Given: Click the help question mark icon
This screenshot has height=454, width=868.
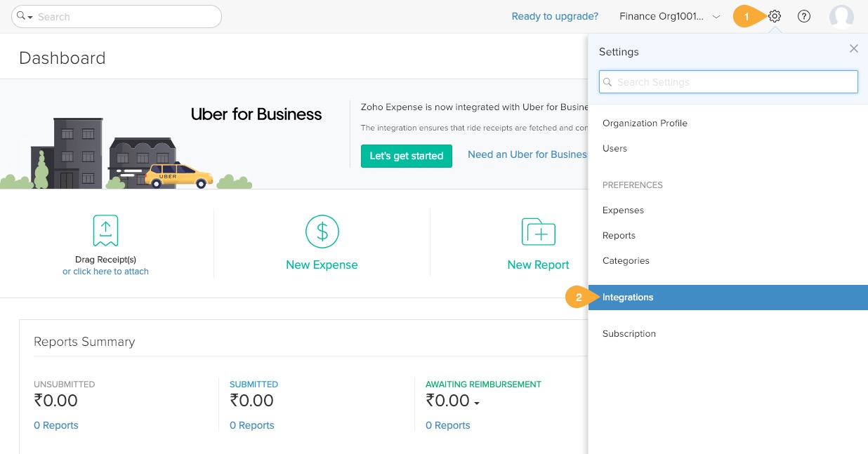Looking at the screenshot, I should coord(804,16).
